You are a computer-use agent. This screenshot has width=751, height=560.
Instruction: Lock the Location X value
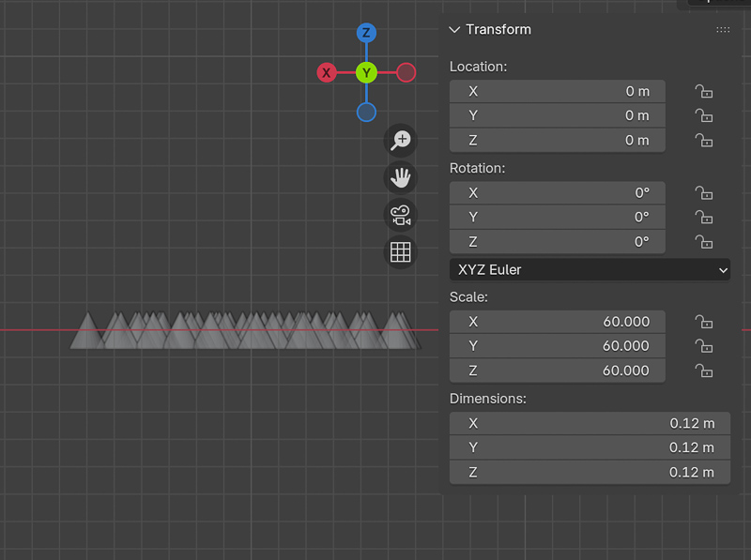pyautogui.click(x=703, y=91)
